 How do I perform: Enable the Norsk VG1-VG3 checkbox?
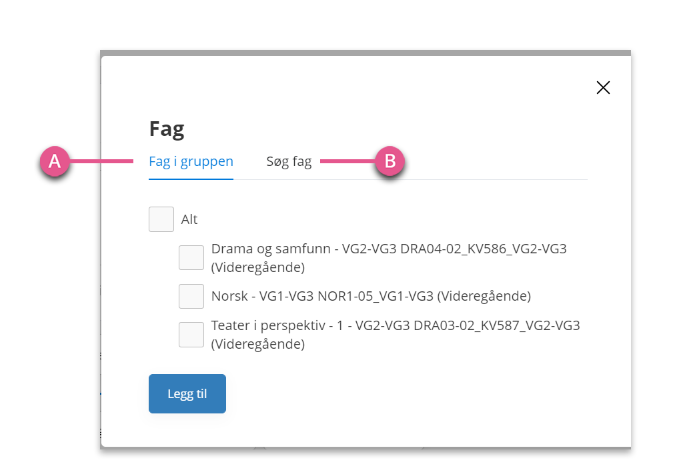pyautogui.click(x=191, y=296)
